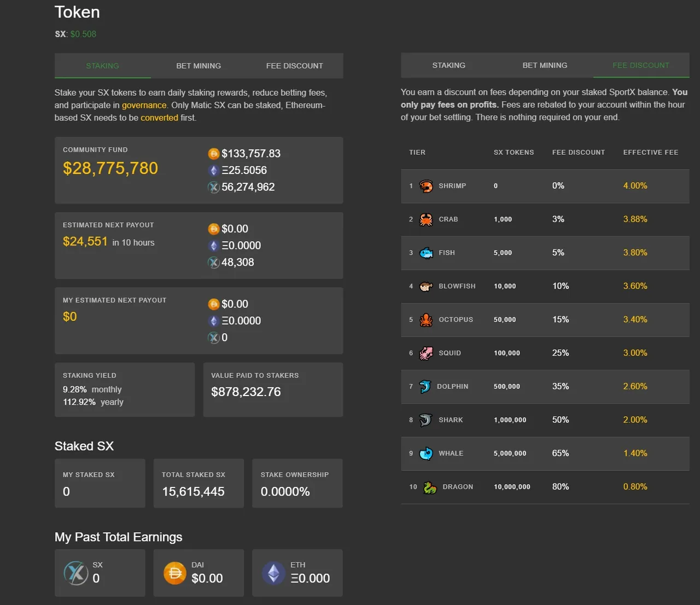Click Community Fund total $28,775,780
The image size is (700, 605).
click(x=110, y=168)
